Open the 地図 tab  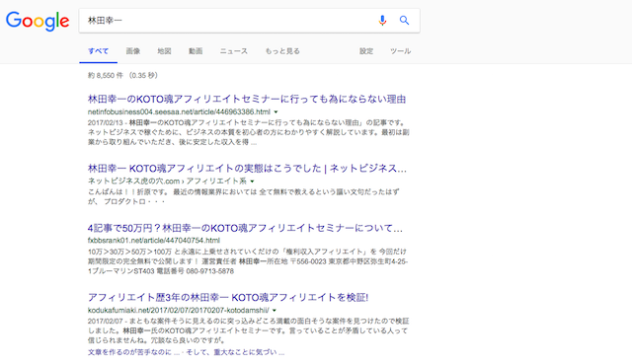click(165, 51)
